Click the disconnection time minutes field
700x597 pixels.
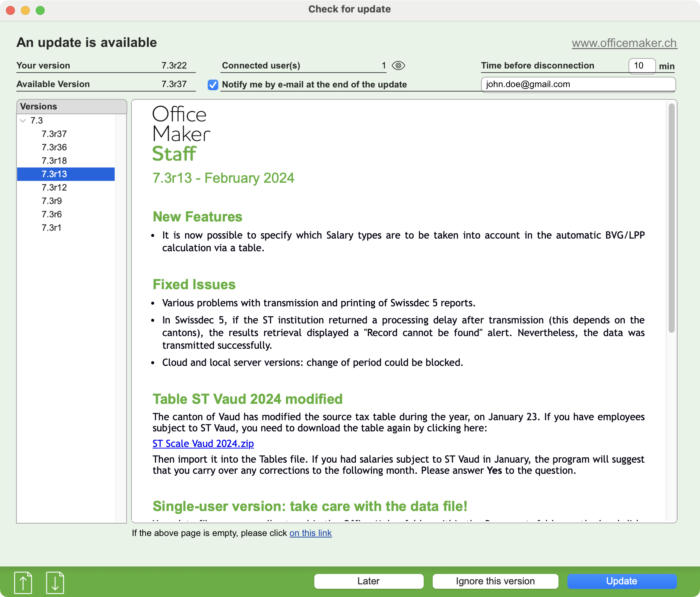coord(642,66)
